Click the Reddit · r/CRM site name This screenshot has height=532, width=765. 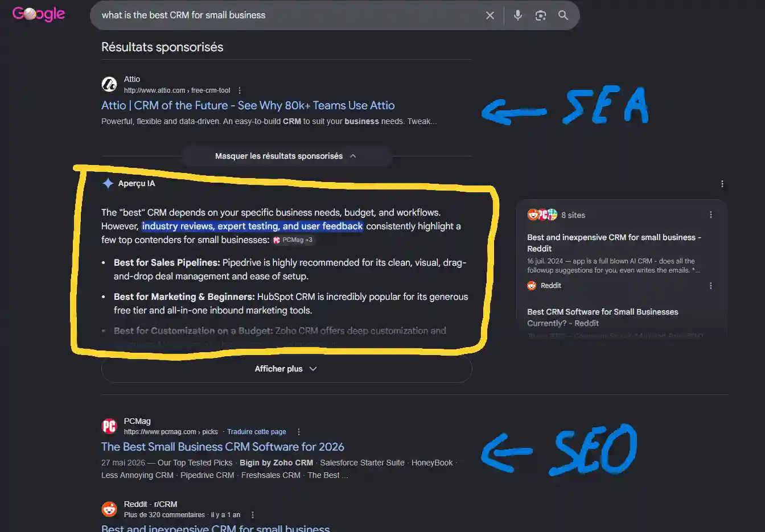150,504
